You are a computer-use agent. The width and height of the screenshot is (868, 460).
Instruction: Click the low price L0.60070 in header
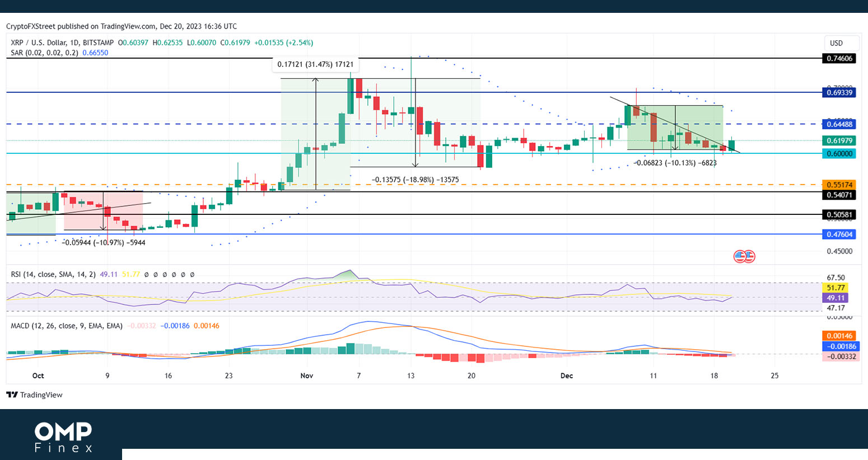202,43
